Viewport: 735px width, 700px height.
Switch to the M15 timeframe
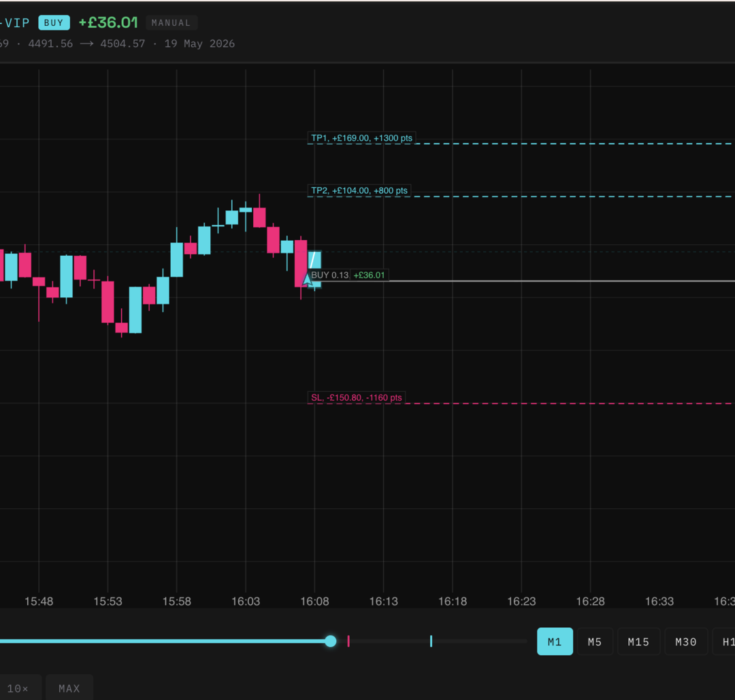(x=638, y=641)
